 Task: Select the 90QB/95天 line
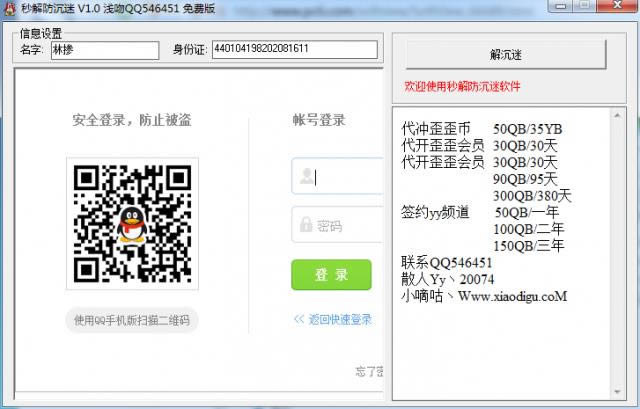525,179
